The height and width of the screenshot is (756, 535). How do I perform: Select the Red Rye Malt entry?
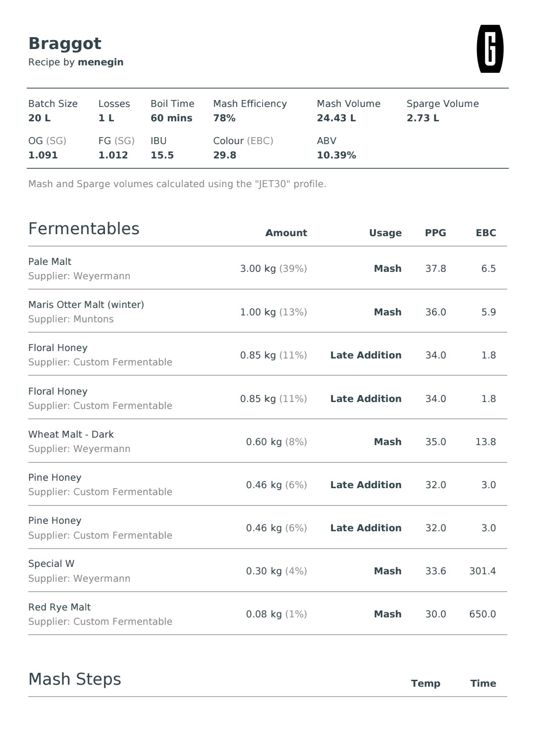click(x=59, y=607)
